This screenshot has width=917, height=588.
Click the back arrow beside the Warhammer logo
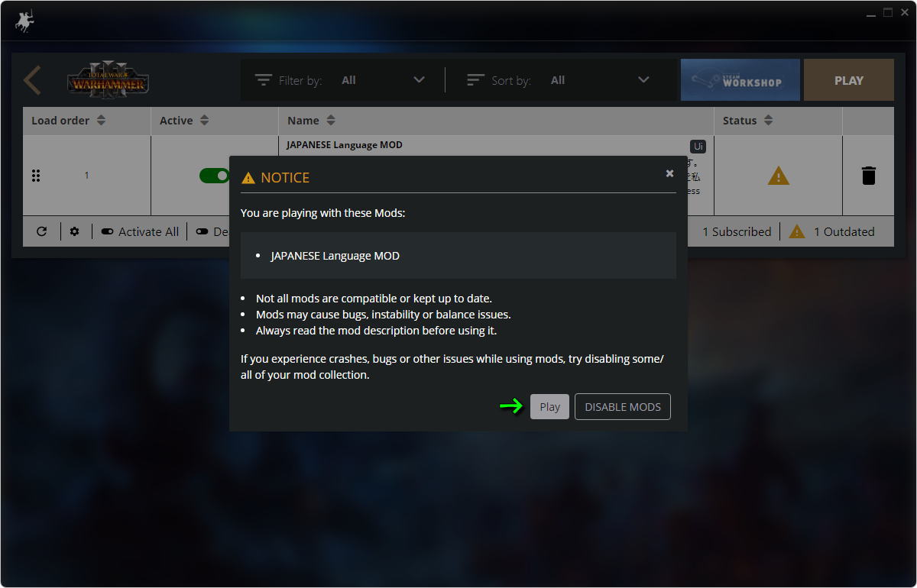pyautogui.click(x=32, y=80)
